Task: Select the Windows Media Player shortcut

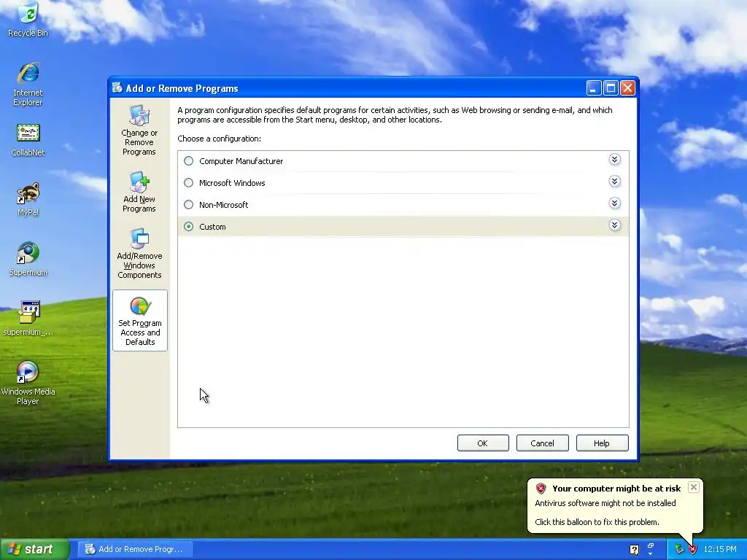Action: pos(28,383)
